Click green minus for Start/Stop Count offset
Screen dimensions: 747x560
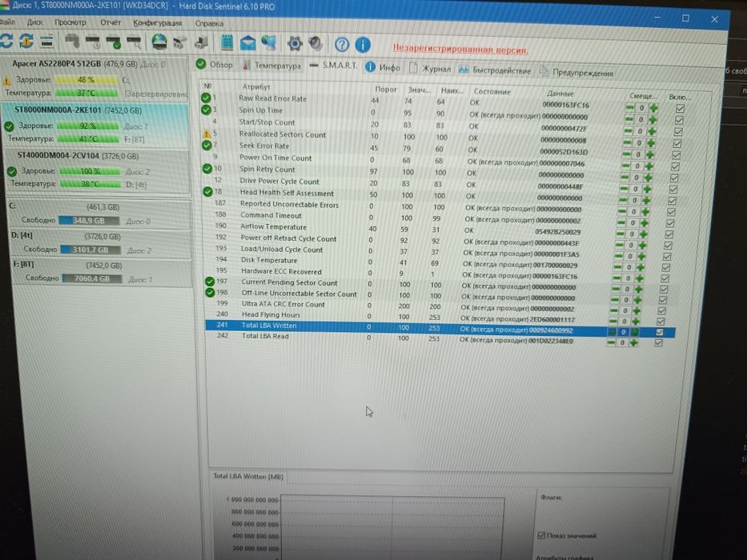pos(629,131)
